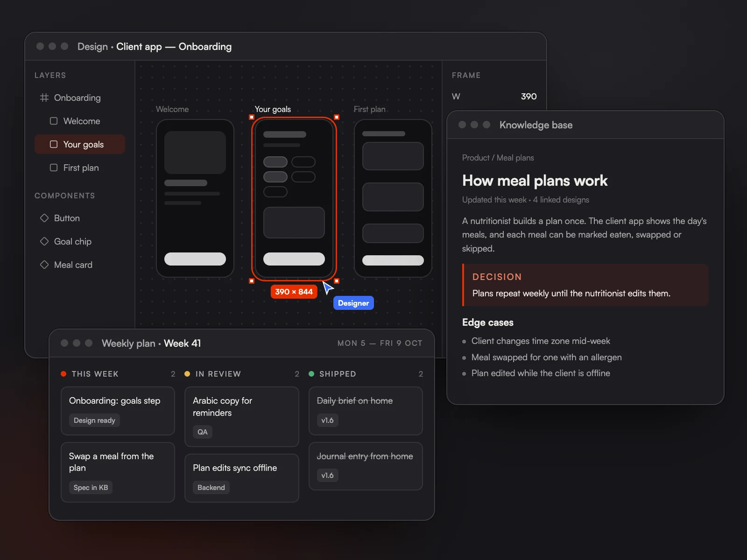
Task: Click the top-left selection handle of Your goals frame
Action: pos(252,117)
